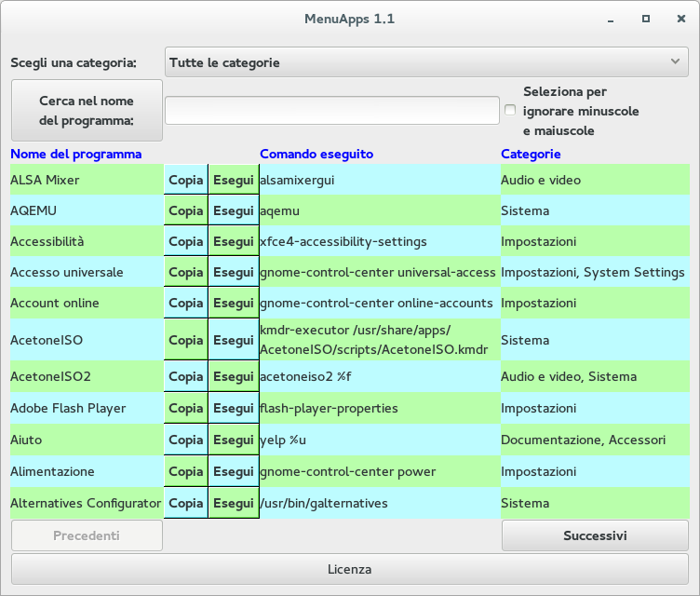Go to next page with Successivi
This screenshot has width=700, height=596.
595,535
